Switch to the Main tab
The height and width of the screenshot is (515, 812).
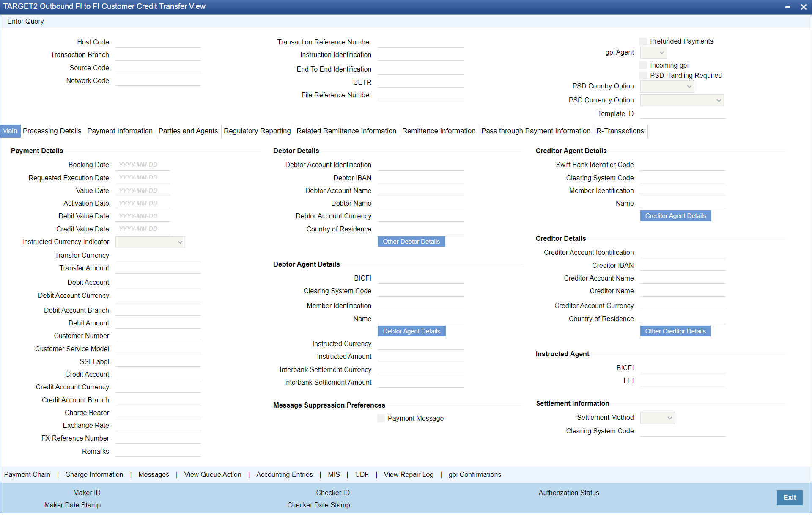tap(10, 131)
